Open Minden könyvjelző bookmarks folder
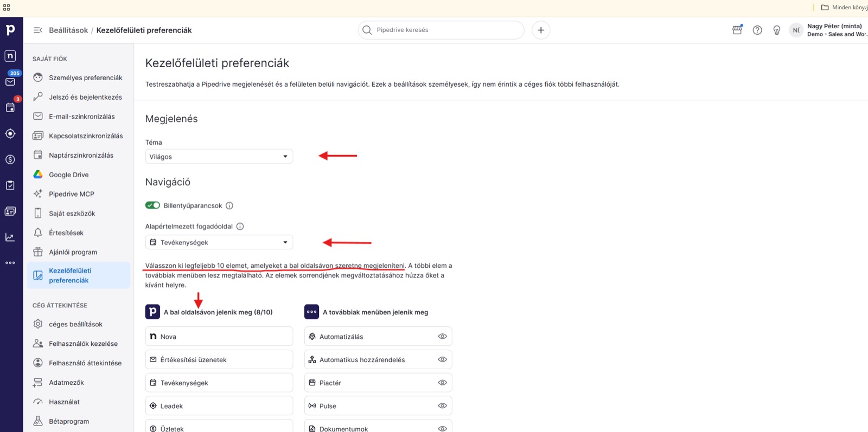Viewport: 868px width, 432px height. (x=844, y=8)
